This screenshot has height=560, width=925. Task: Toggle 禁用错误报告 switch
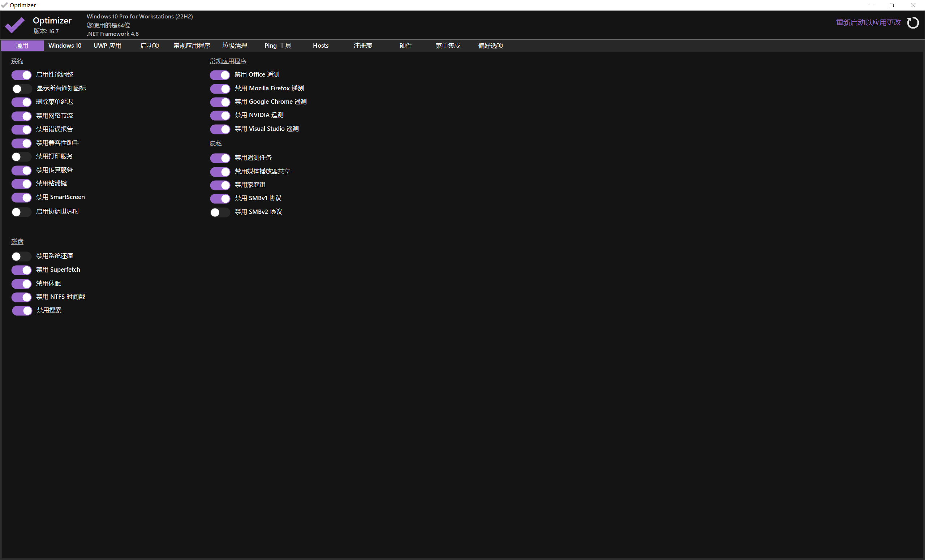(21, 129)
